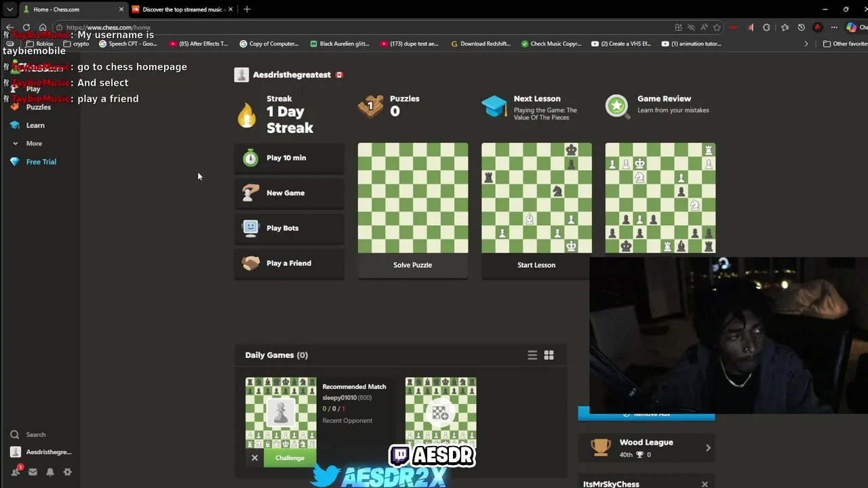Image resolution: width=868 pixels, height=488 pixels.
Task: Open the Start Lesson board thumbnail
Action: tap(536, 197)
